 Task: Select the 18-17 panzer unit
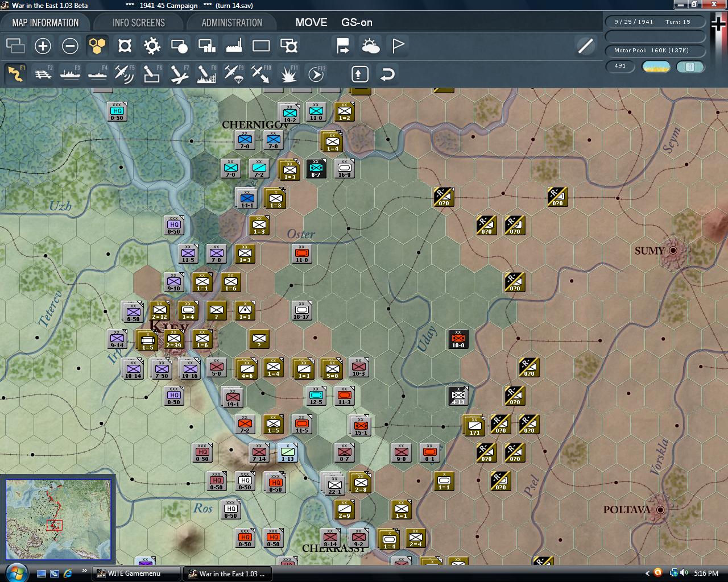[x=301, y=311]
